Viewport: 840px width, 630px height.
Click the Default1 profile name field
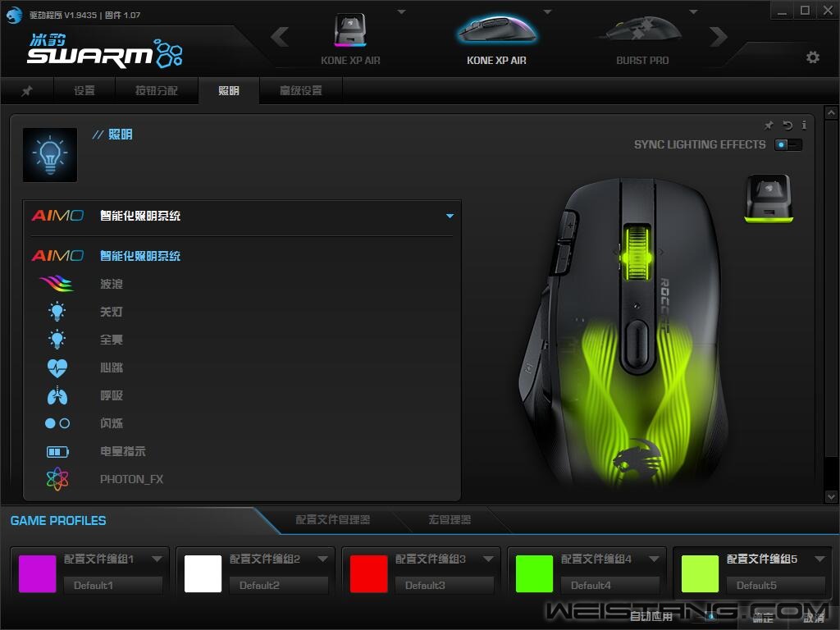point(113,586)
